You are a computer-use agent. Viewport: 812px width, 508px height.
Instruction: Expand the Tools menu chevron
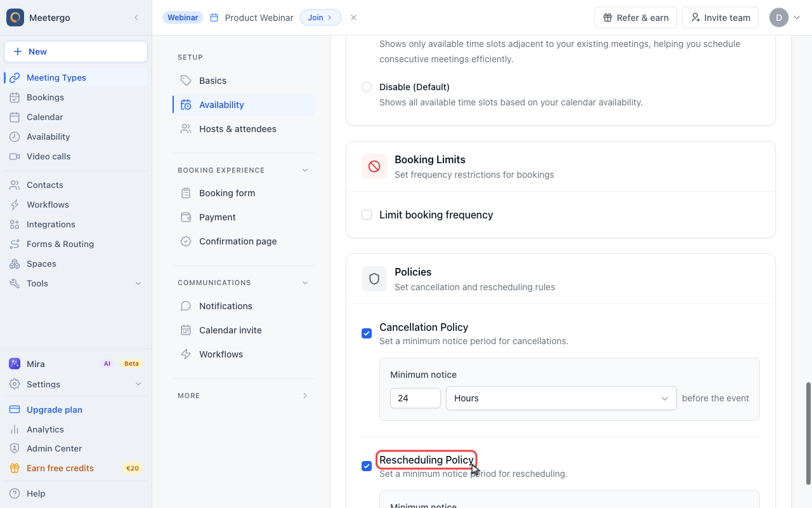click(138, 283)
